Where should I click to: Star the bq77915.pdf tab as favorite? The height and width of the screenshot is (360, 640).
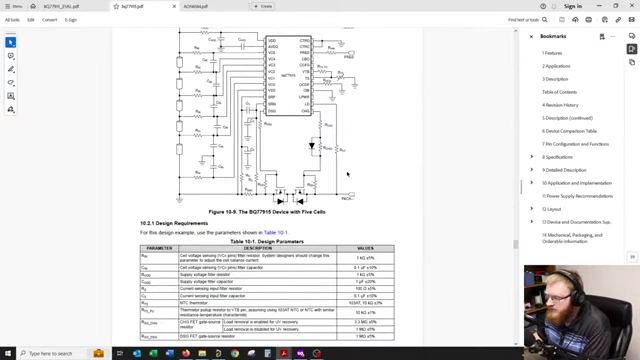pos(116,6)
